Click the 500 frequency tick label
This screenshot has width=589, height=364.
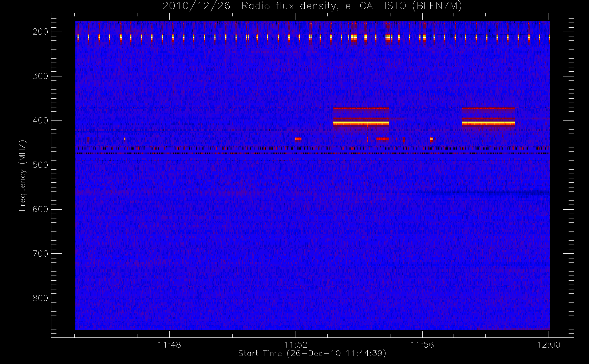[40, 165]
